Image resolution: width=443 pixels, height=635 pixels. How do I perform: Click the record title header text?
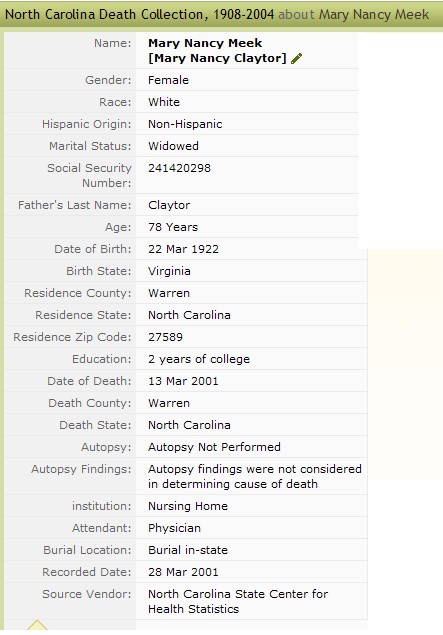point(139,15)
